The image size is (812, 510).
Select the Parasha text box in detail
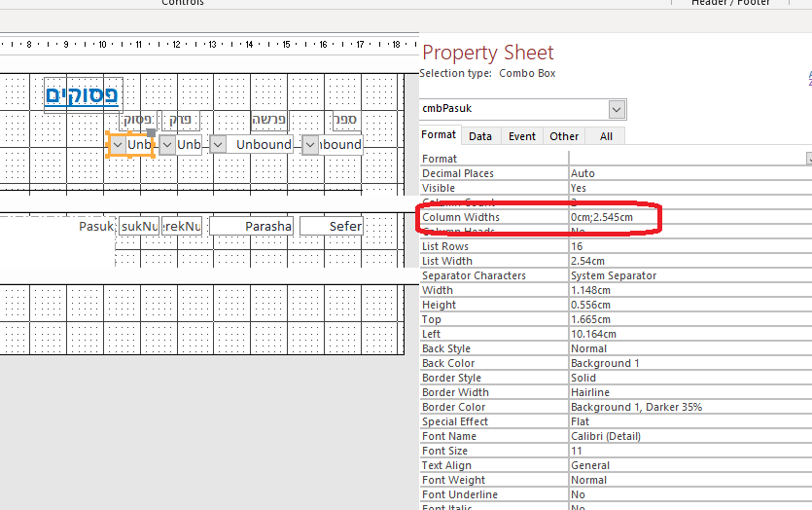(x=251, y=227)
